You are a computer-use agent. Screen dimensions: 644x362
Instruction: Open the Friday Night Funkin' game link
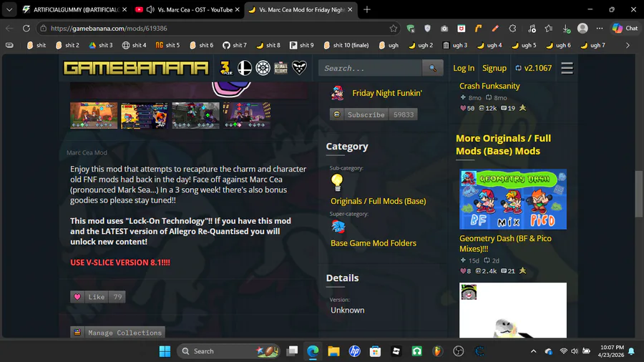pos(387,93)
